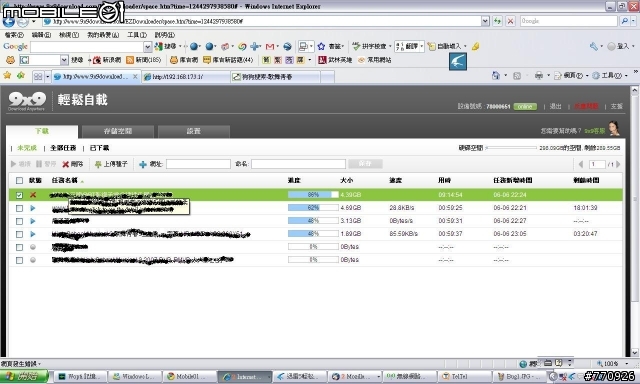Open the quick tabs dropdown arrow

point(47,76)
